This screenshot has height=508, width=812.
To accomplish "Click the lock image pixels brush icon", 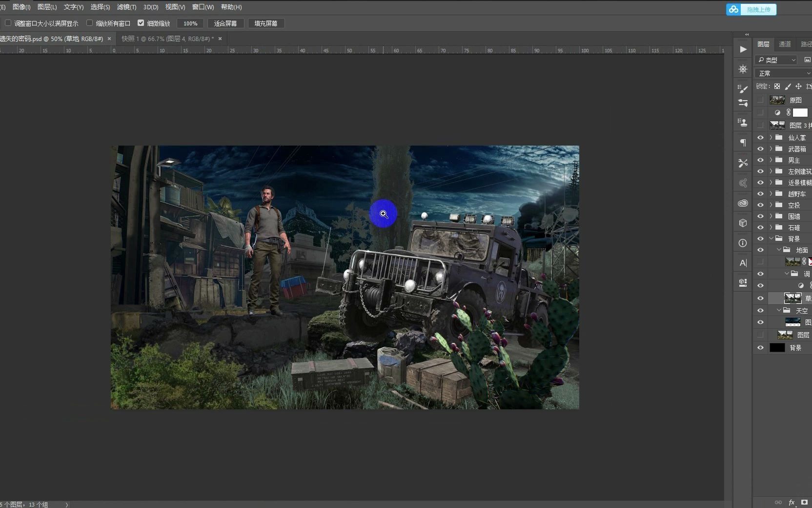I will (788, 86).
